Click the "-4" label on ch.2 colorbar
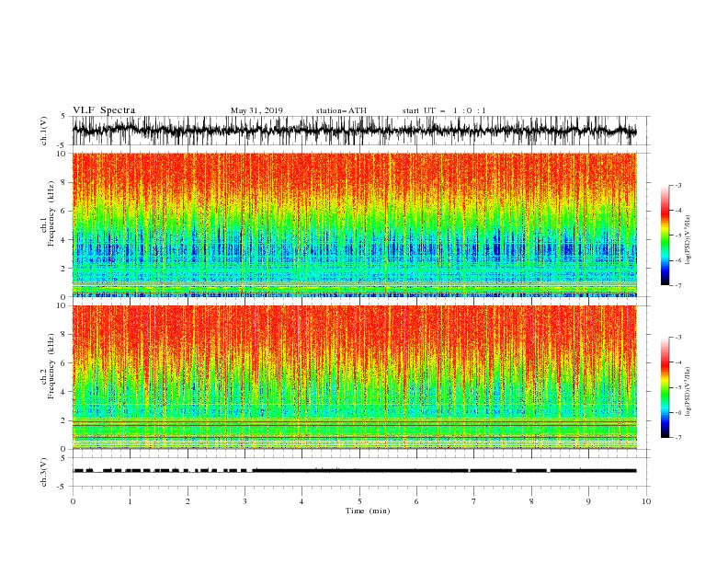Image resolution: width=728 pixels, height=563 pixels. [678, 362]
